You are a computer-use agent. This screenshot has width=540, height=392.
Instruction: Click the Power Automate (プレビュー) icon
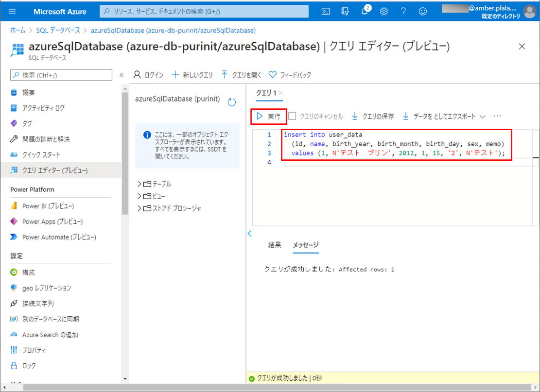coord(14,237)
